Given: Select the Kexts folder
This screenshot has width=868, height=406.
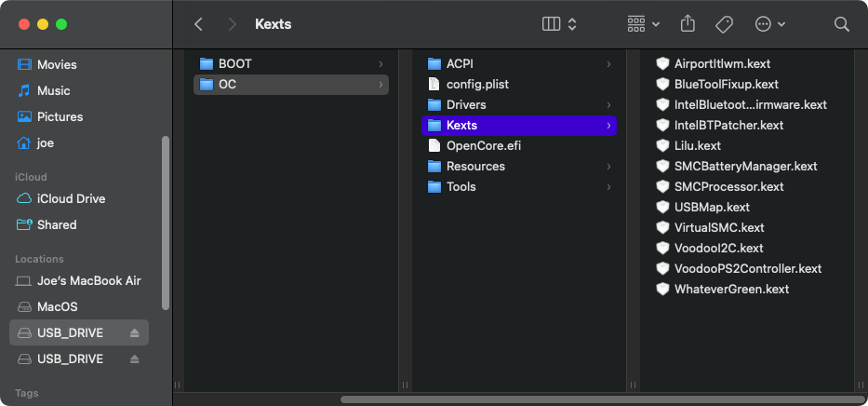Looking at the screenshot, I should point(519,125).
